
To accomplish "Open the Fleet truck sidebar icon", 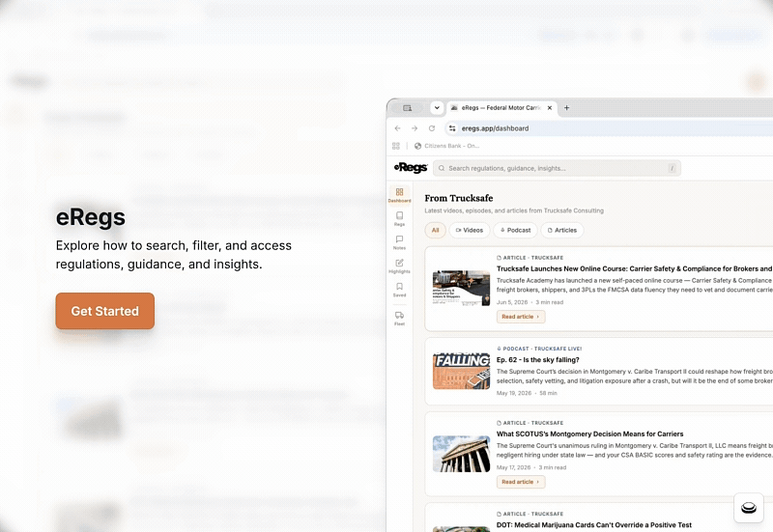I will 399,318.
